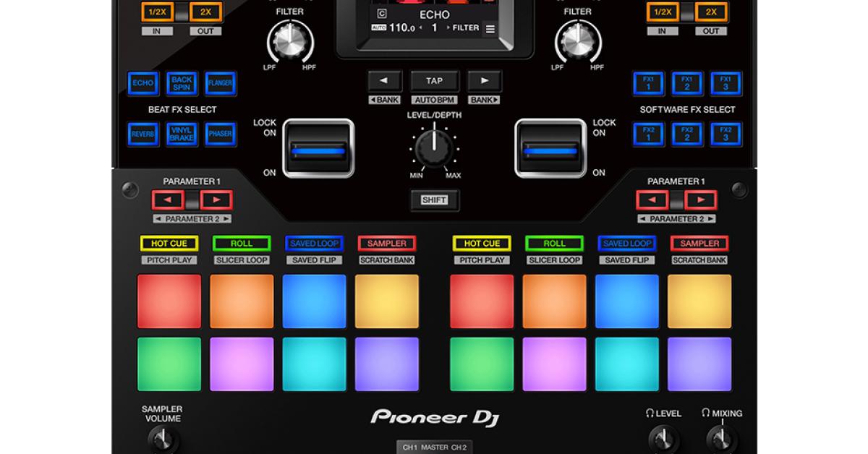
Task: Select software effect FX1 2
Action: click(687, 84)
